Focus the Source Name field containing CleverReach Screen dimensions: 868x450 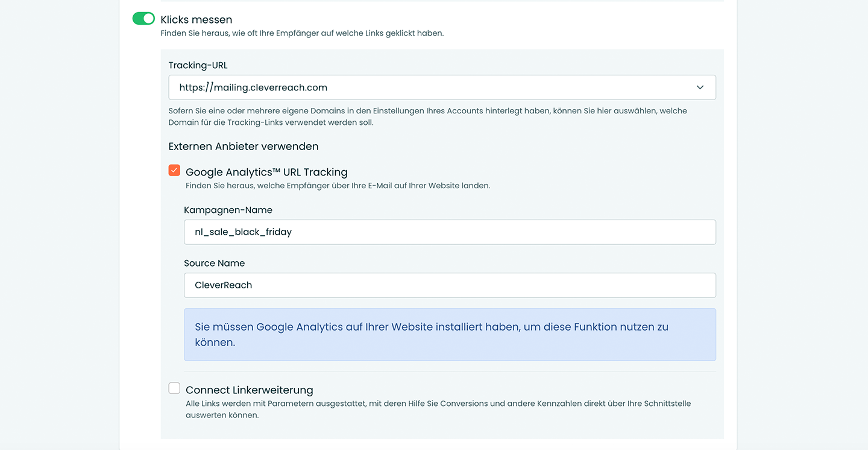click(449, 285)
